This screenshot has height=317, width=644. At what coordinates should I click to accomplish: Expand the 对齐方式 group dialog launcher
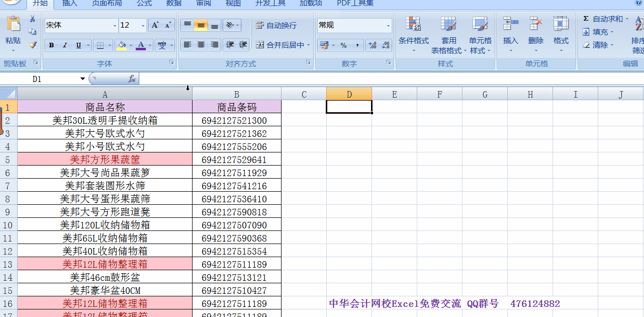click(x=308, y=62)
